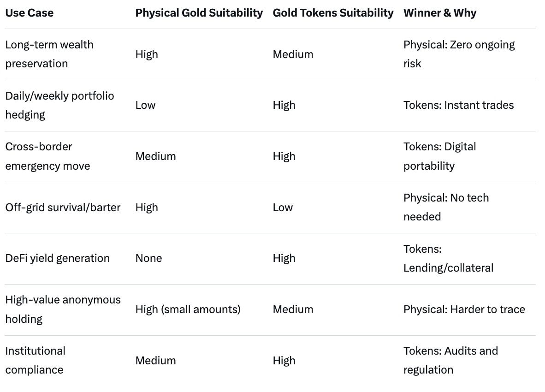Click the 'High (small amounts)' cell

(x=188, y=309)
